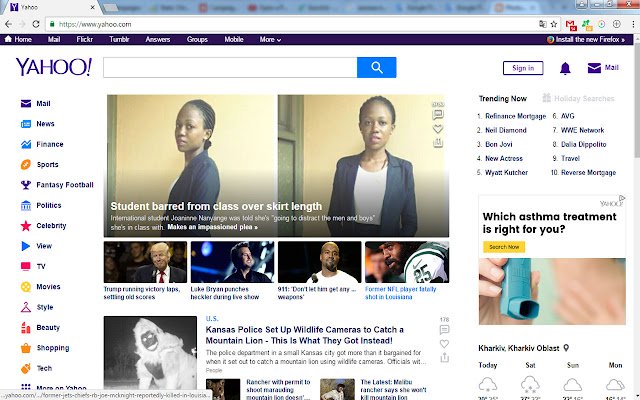
Task: Click the Sign in button
Action: click(x=522, y=68)
